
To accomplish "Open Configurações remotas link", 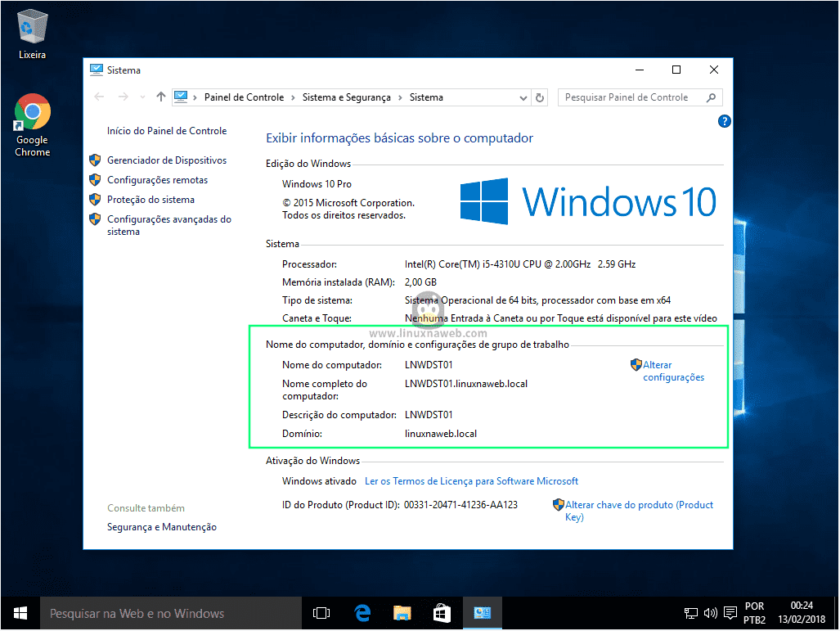I will coord(158,180).
